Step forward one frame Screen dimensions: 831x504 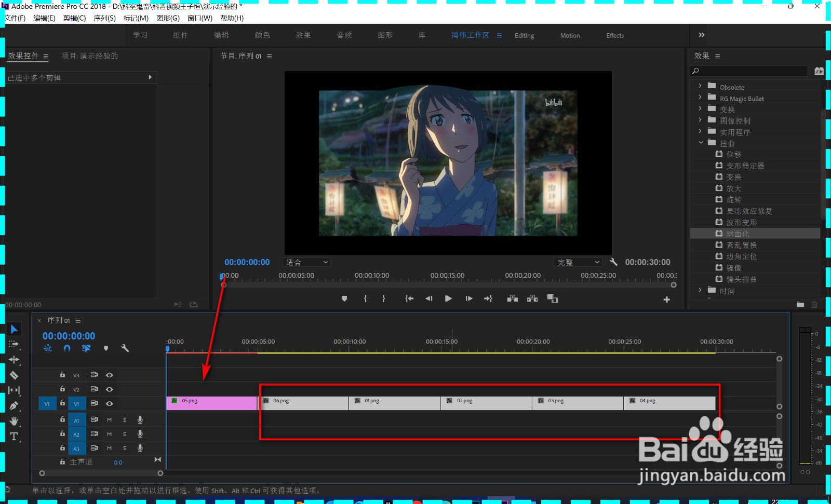pyautogui.click(x=469, y=299)
